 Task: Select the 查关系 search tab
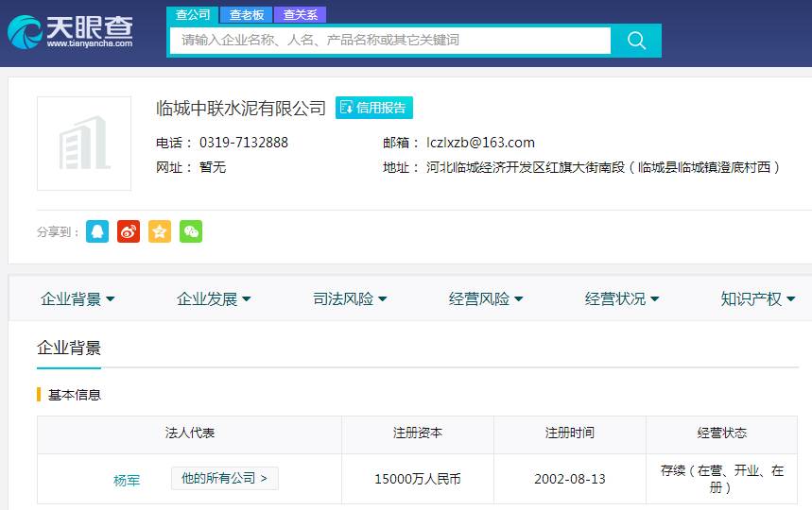pyautogui.click(x=301, y=14)
